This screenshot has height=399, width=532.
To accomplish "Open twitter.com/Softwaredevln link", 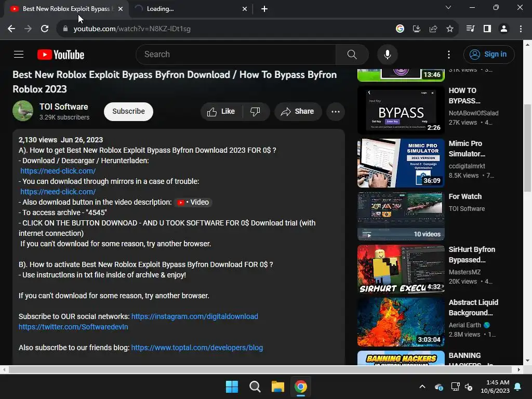I will tap(73, 327).
